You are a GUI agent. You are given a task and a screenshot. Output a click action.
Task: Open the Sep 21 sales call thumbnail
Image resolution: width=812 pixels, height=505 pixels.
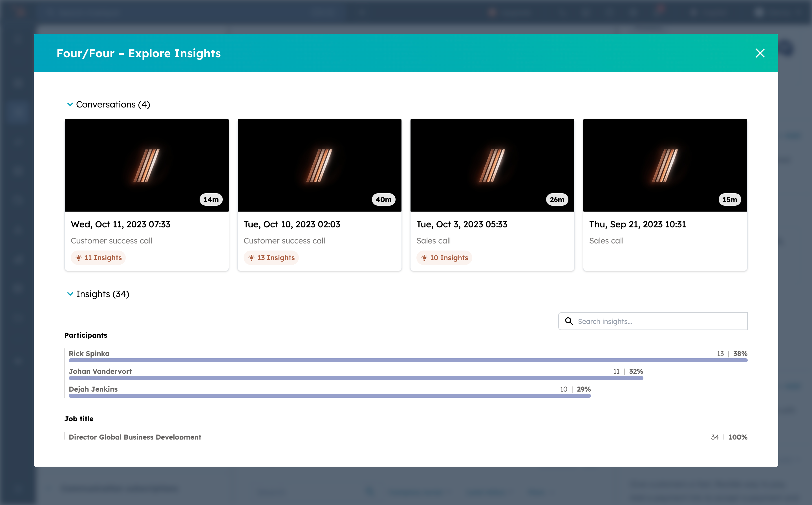tap(665, 165)
